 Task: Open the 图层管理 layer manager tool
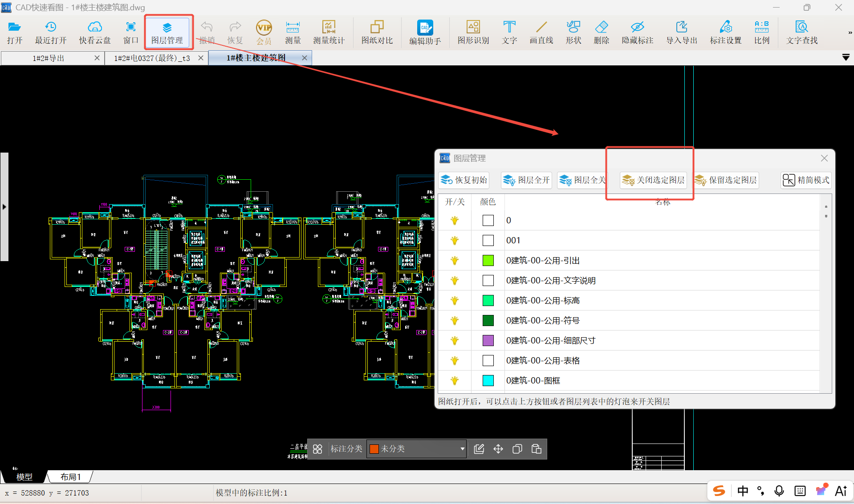[167, 32]
